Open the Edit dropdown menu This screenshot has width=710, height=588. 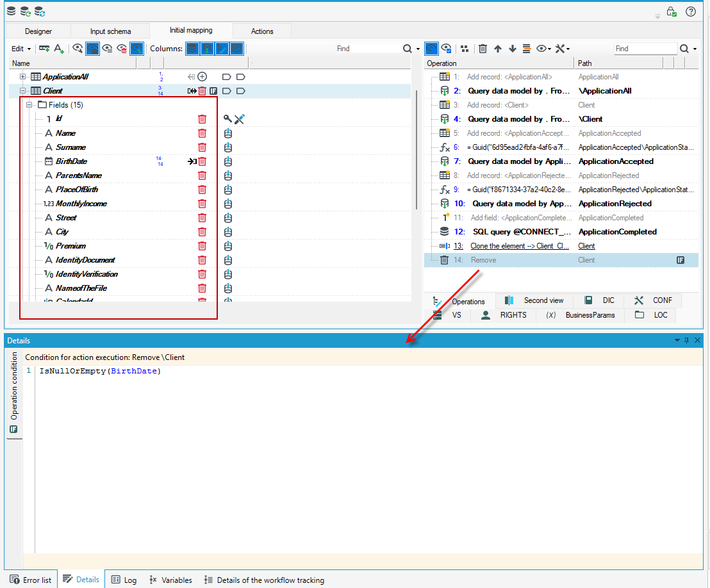[x=21, y=49]
